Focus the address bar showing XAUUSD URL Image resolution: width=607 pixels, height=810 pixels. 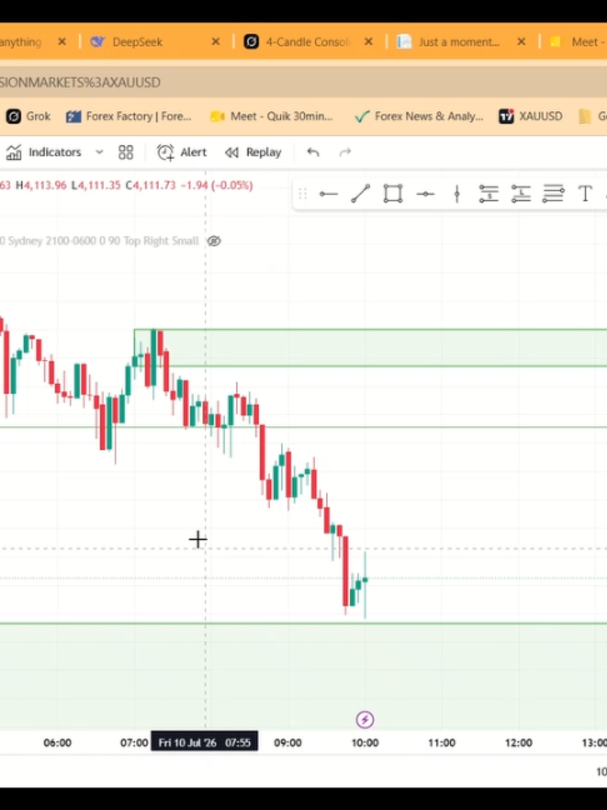click(x=303, y=82)
